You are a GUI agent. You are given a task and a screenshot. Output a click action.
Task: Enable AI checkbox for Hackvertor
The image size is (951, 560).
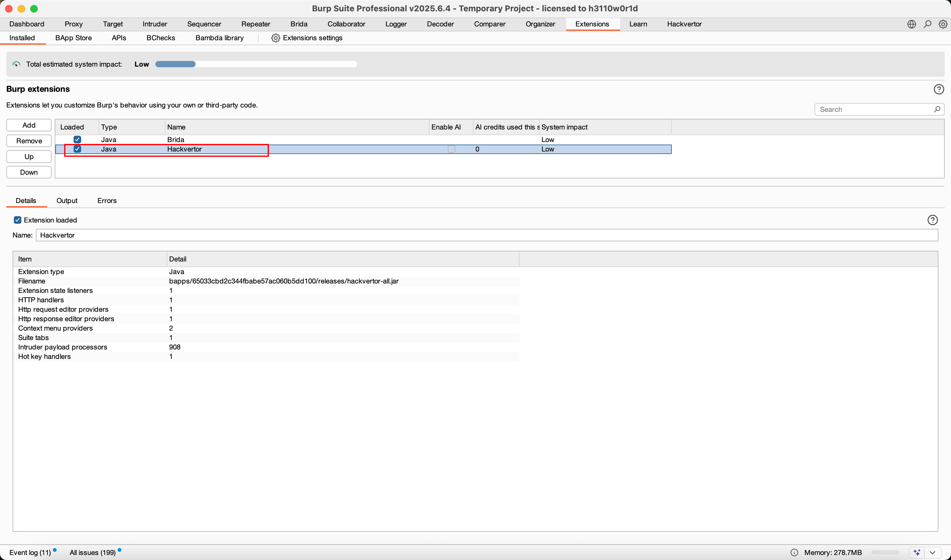click(451, 149)
